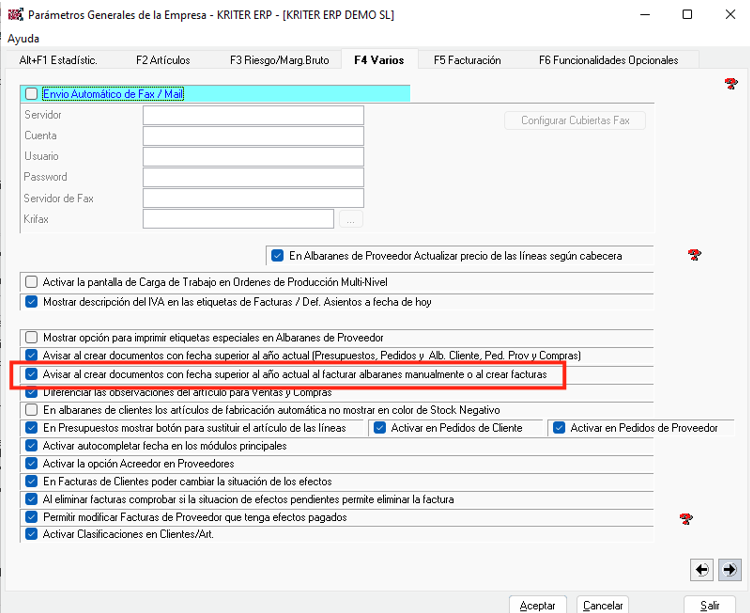Enable Carga de Trabajo en Ordenes de Producción checkbox
Screen dimensions: 750x613
point(32,282)
